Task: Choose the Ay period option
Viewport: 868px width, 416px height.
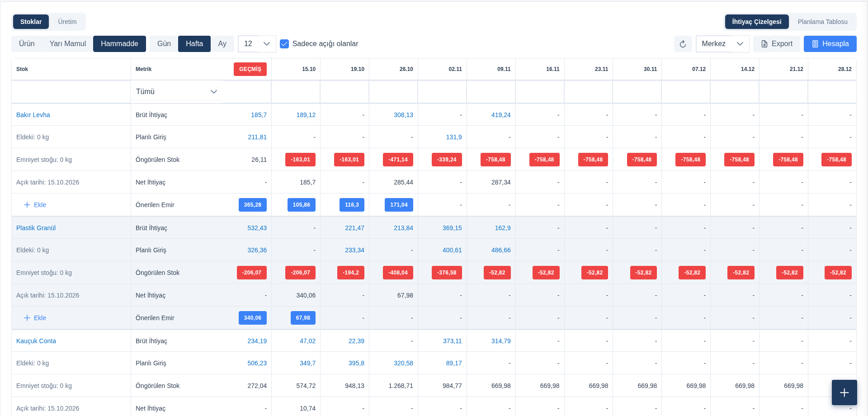Action: (222, 44)
